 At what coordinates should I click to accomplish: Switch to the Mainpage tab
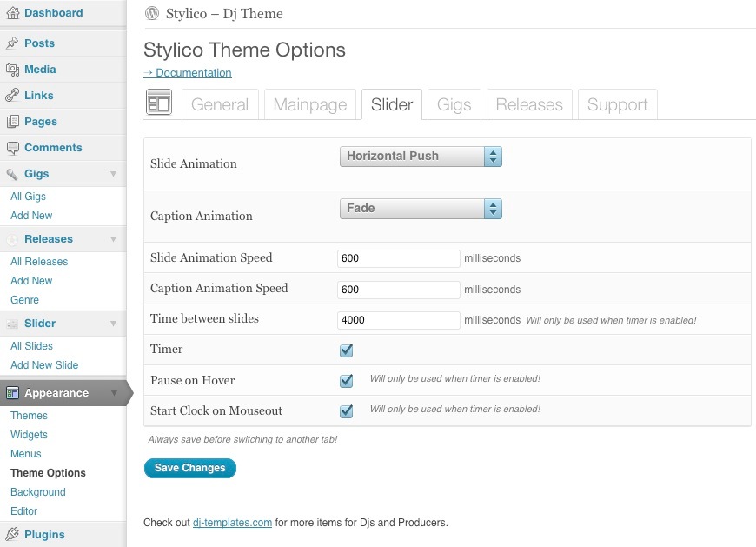pyautogui.click(x=310, y=104)
